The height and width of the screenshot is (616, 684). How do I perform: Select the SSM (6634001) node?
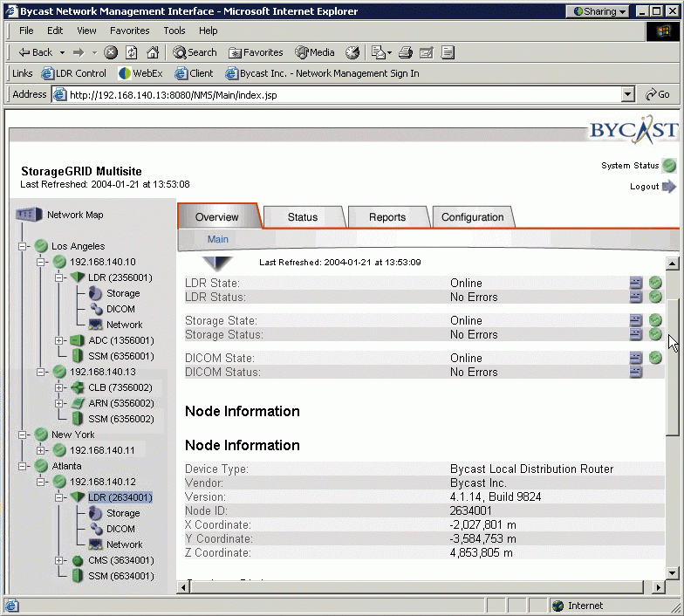pos(120,576)
